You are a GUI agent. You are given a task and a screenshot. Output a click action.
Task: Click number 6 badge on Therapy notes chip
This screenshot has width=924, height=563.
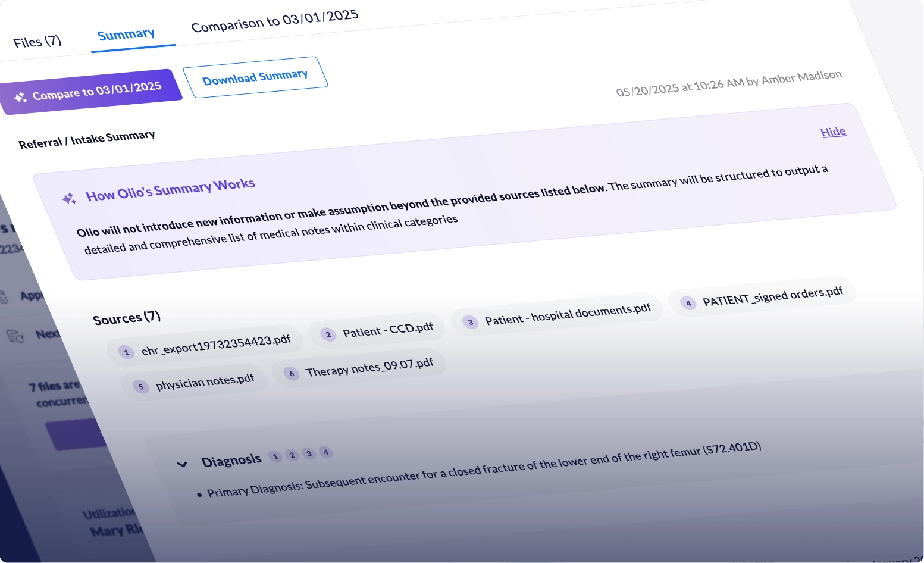pos(291,374)
